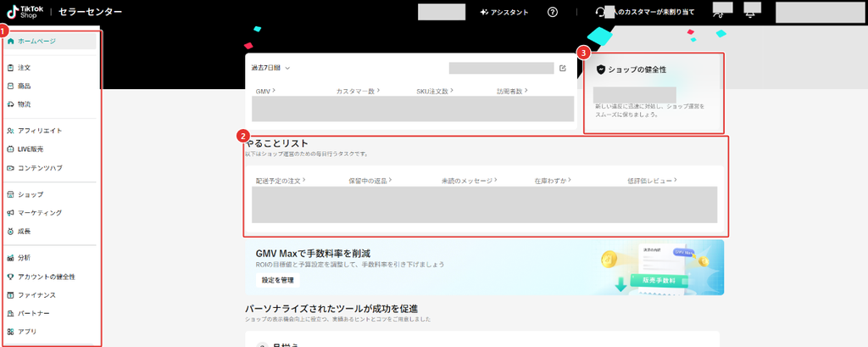Screen dimensions: 868x347
Task: Click the ファイナンス icon
Action: coord(10,295)
